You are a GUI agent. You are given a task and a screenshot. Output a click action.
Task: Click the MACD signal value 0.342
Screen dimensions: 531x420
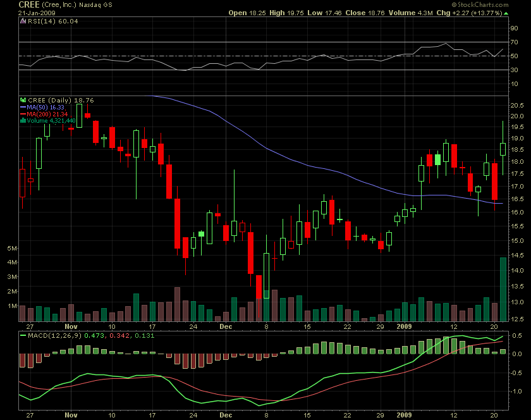tap(119, 336)
